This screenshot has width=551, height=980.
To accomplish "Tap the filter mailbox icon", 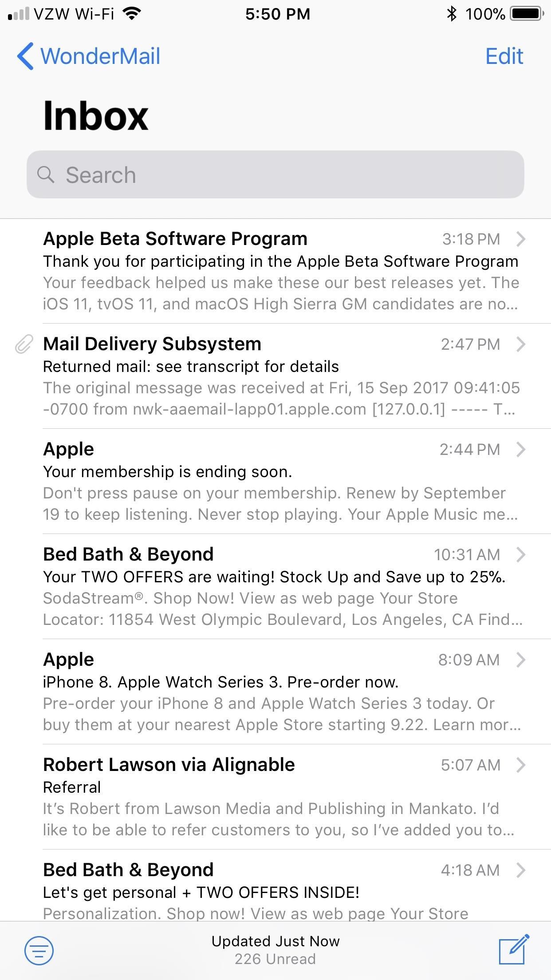I will (x=39, y=950).
